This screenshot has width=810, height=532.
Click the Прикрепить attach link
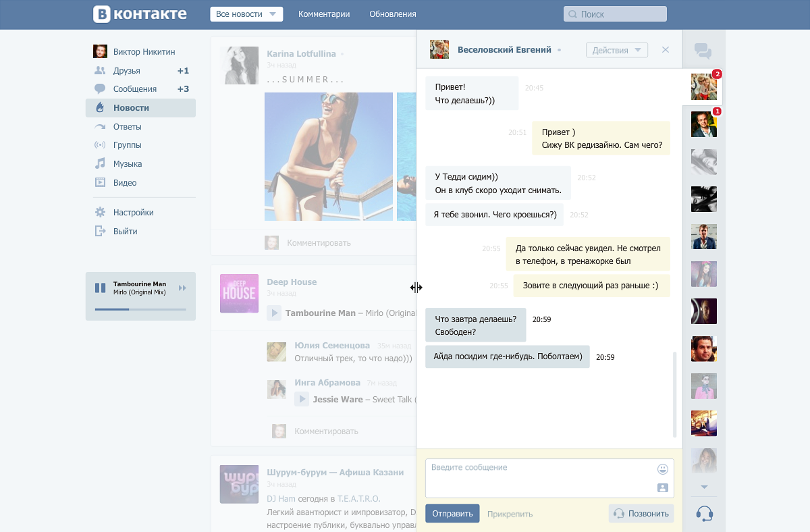click(510, 514)
